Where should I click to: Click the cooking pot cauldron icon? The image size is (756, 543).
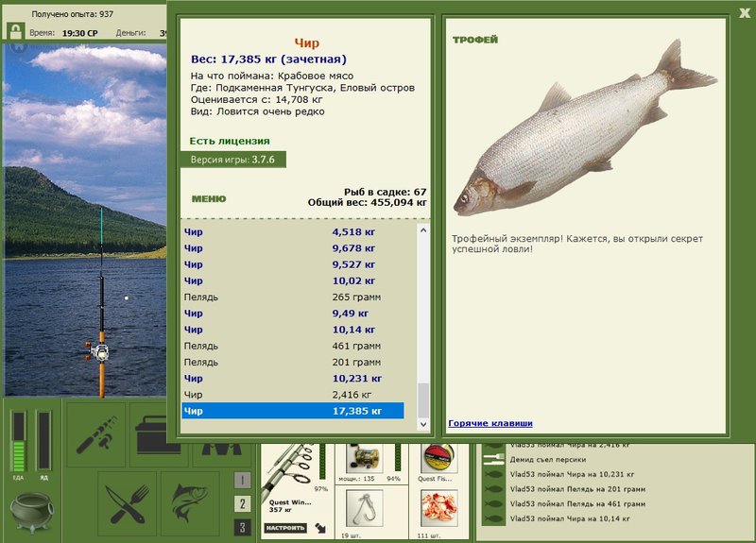(32, 512)
